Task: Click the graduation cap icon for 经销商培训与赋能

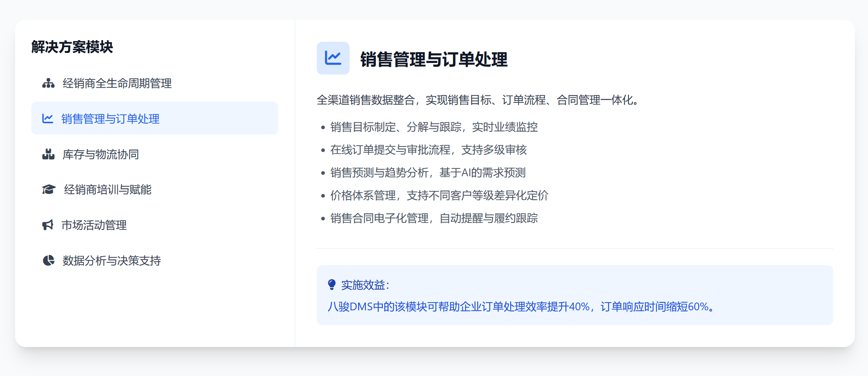Action: pos(49,189)
